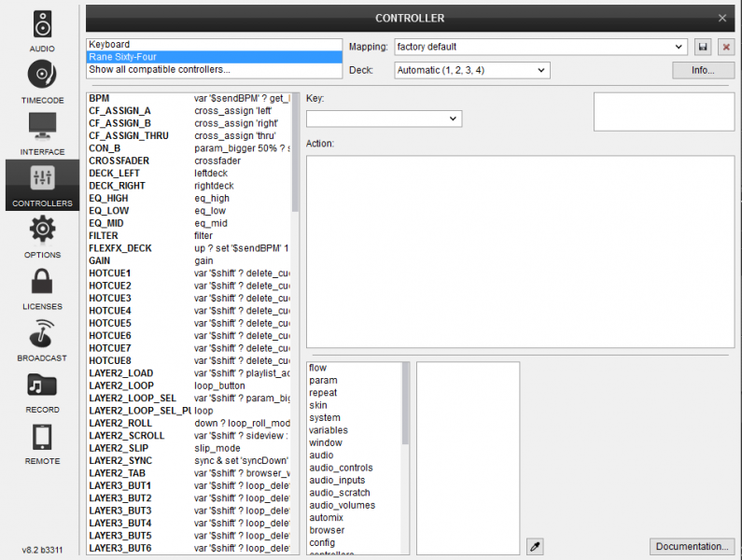Select the EQ_HIGH mapping row
742x560 pixels.
click(189, 198)
